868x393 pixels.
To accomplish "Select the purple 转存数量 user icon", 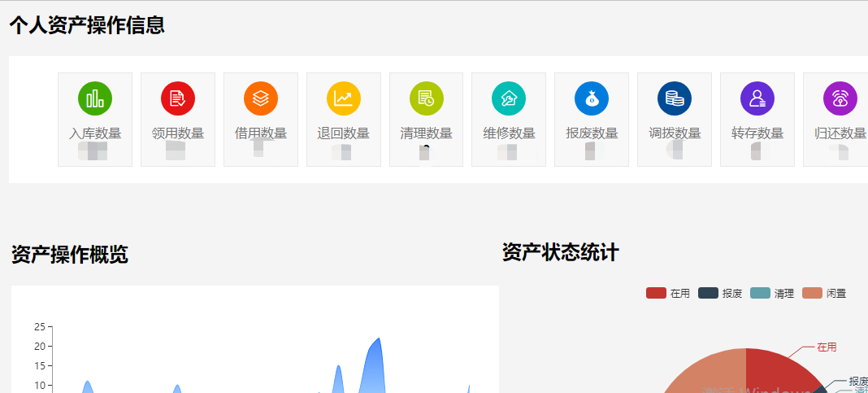I will click(x=757, y=98).
